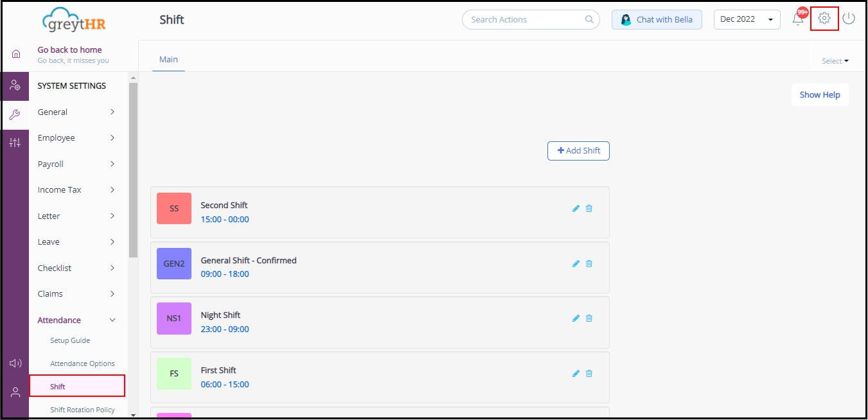Click the SS red shift color badge
Screen dimensions: 868x420
[174, 209]
